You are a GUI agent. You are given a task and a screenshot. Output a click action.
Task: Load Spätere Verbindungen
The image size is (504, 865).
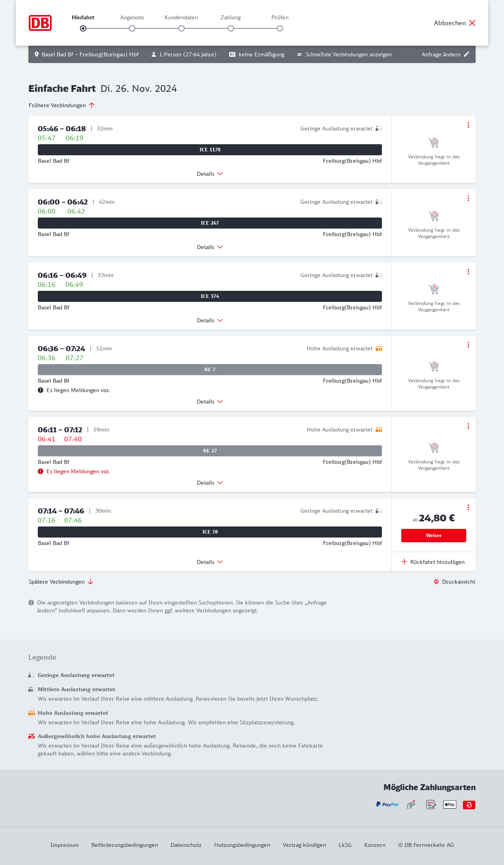click(x=61, y=582)
